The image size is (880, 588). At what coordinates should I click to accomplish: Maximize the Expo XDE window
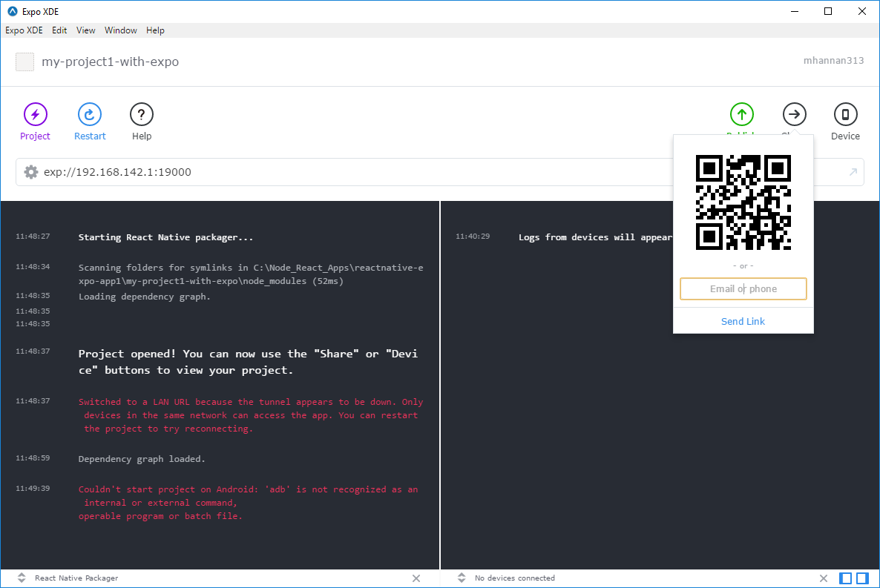click(x=828, y=11)
